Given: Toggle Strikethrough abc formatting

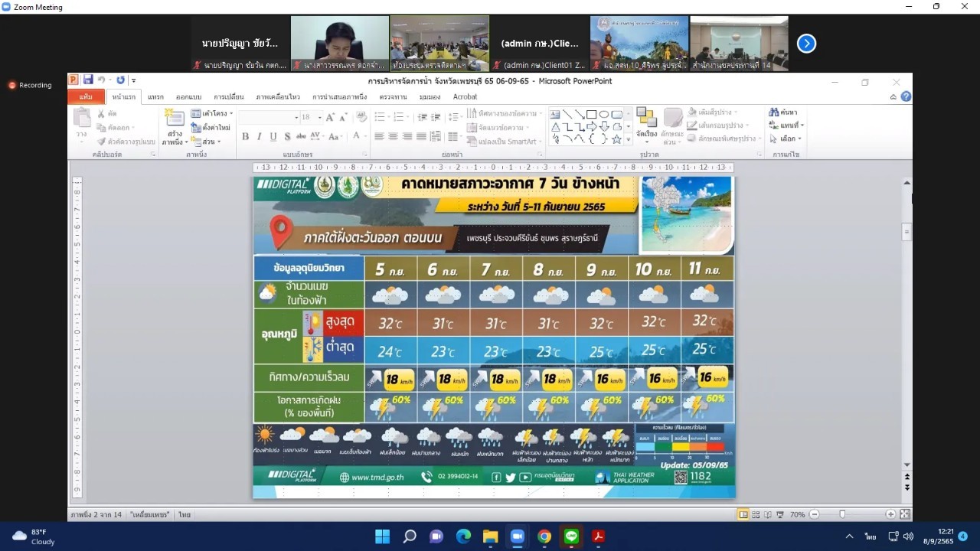Looking at the screenshot, I should (x=301, y=136).
